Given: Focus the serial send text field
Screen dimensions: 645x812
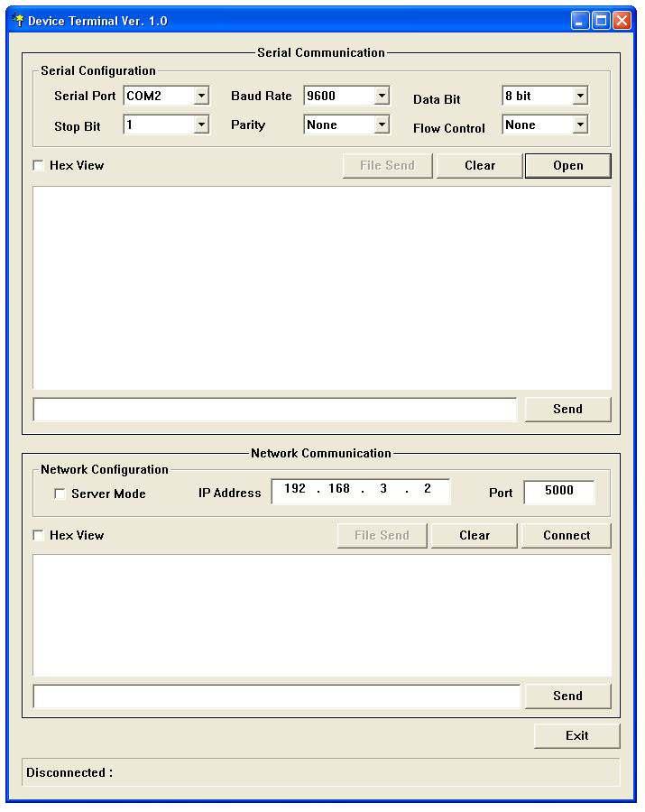Looking at the screenshot, I should [275, 410].
